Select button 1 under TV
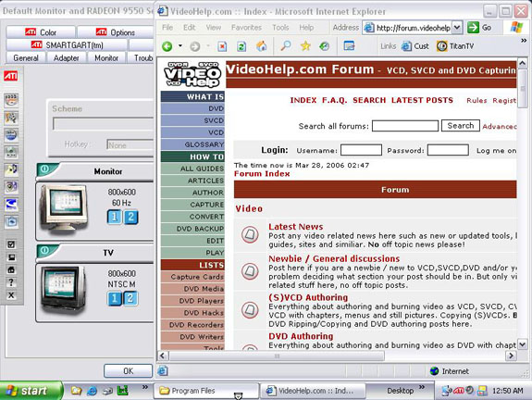The width and height of the screenshot is (532, 400). (115, 298)
